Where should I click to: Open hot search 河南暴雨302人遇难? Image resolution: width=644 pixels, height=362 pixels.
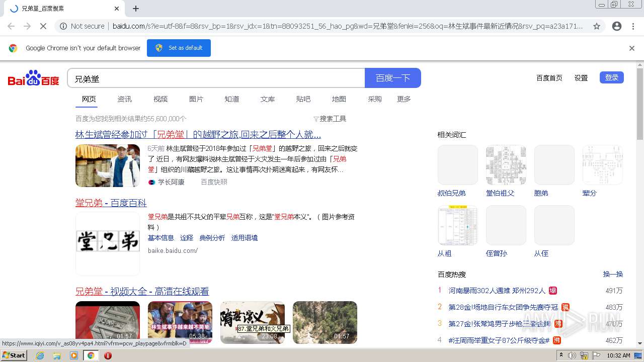pos(497,291)
